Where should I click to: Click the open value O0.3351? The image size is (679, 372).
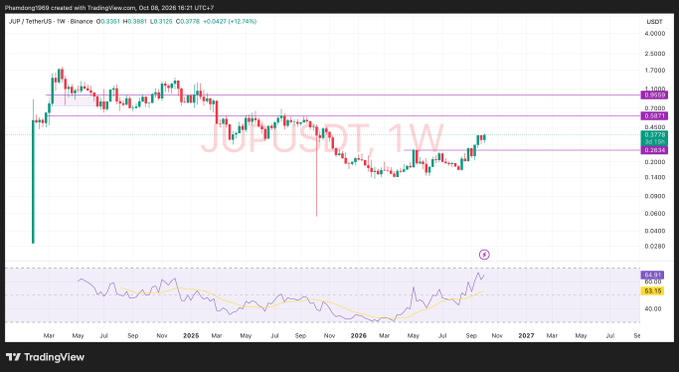pos(108,21)
